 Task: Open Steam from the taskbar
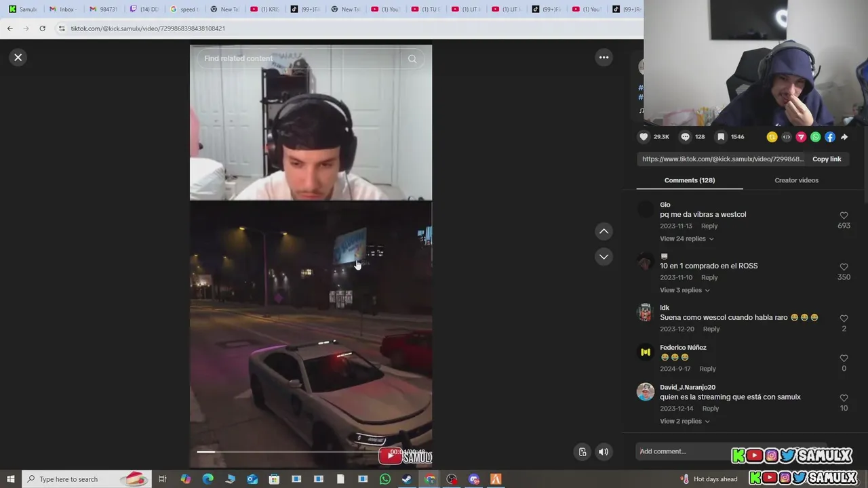point(407,479)
